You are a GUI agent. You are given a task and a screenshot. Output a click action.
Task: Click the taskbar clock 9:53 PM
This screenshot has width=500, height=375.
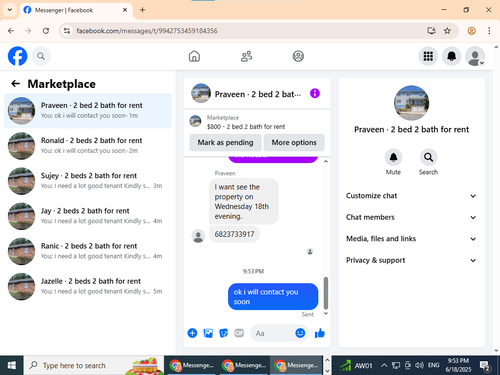[458, 365]
